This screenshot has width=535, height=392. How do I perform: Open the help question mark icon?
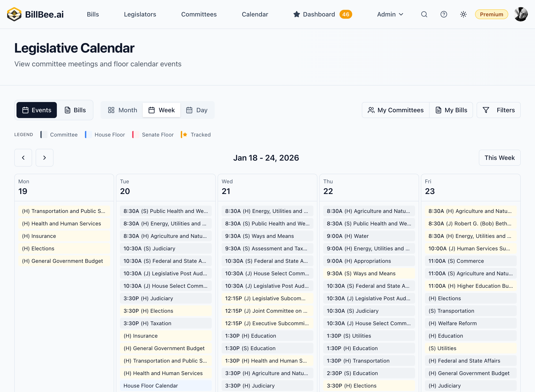[444, 14]
